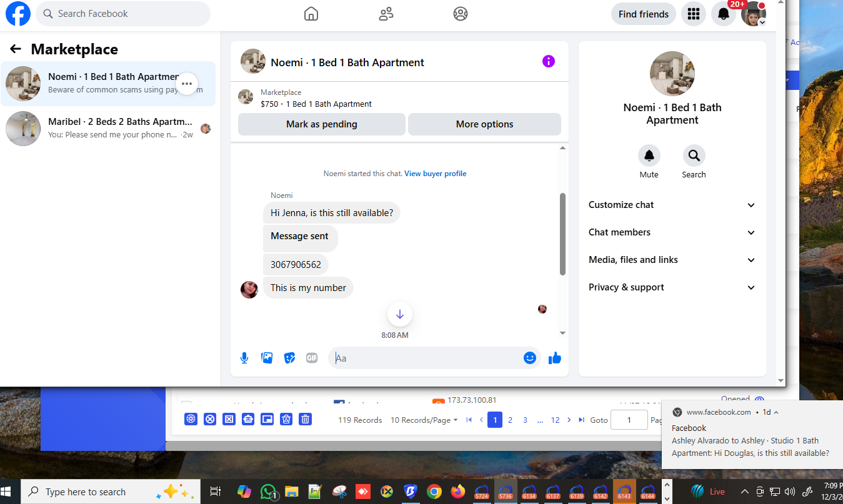This screenshot has height=504, width=843.
Task: Click the boxed X icon in background toolbar
Action: point(229,420)
